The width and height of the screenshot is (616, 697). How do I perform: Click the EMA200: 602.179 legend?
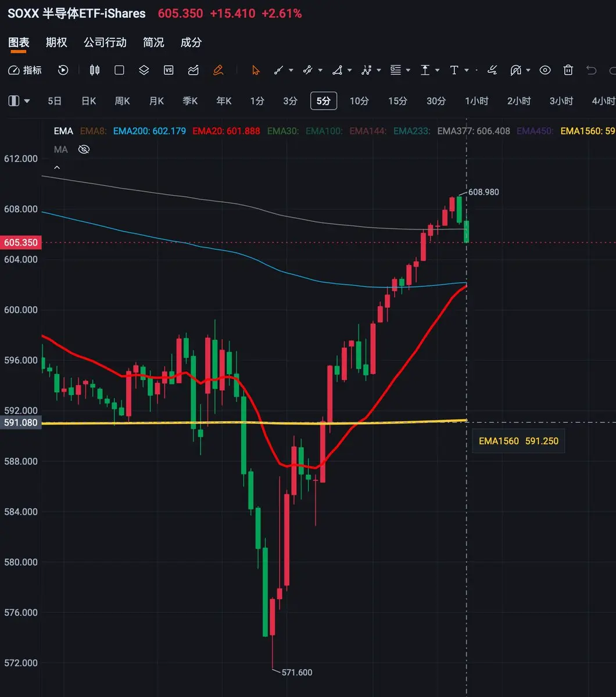pos(149,131)
